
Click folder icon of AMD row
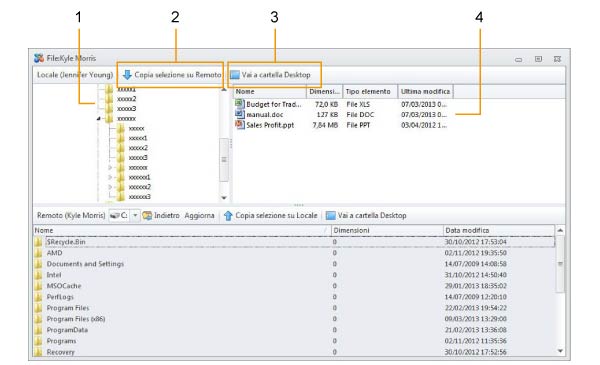38,253
